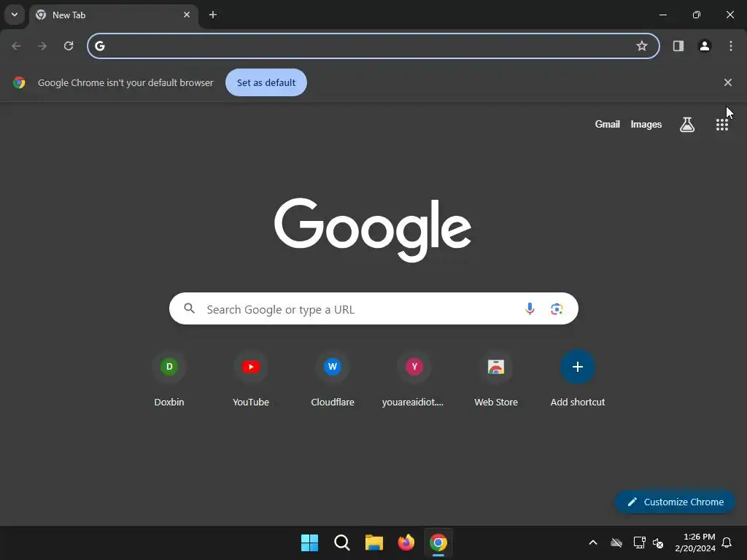Dismiss the default browser infobar

(x=727, y=82)
